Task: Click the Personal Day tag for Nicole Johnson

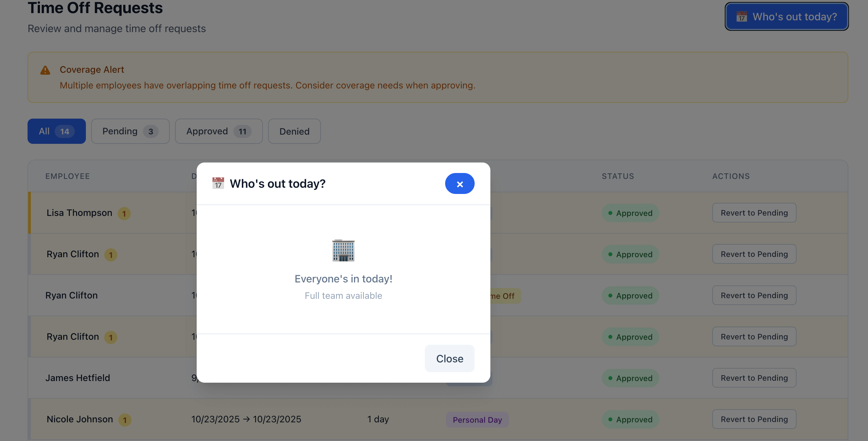Action: click(x=477, y=420)
